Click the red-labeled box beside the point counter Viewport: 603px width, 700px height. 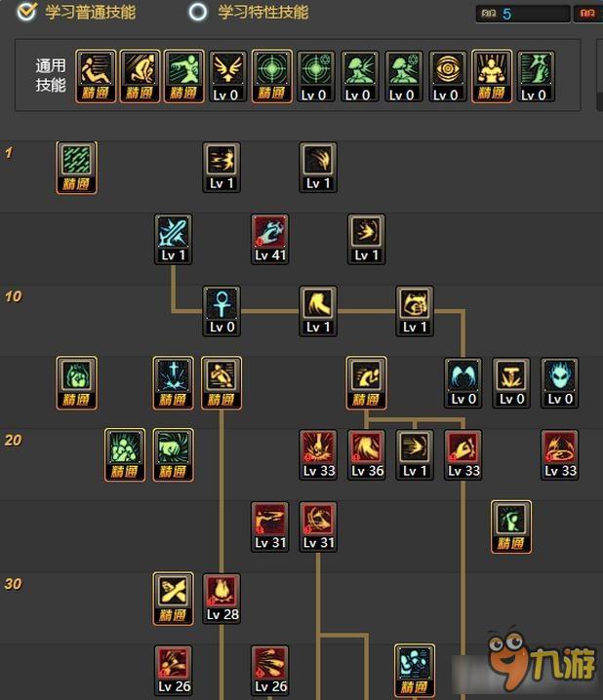click(x=587, y=14)
